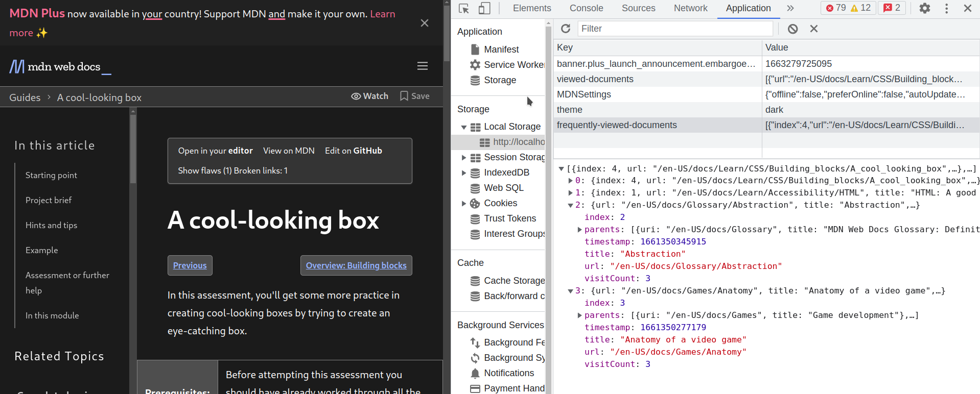
Task: Select frequently-viewed-documents key row
Action: [766, 125]
